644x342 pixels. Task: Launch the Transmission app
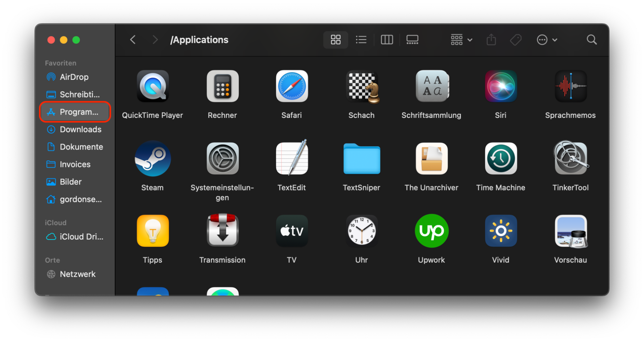(222, 231)
